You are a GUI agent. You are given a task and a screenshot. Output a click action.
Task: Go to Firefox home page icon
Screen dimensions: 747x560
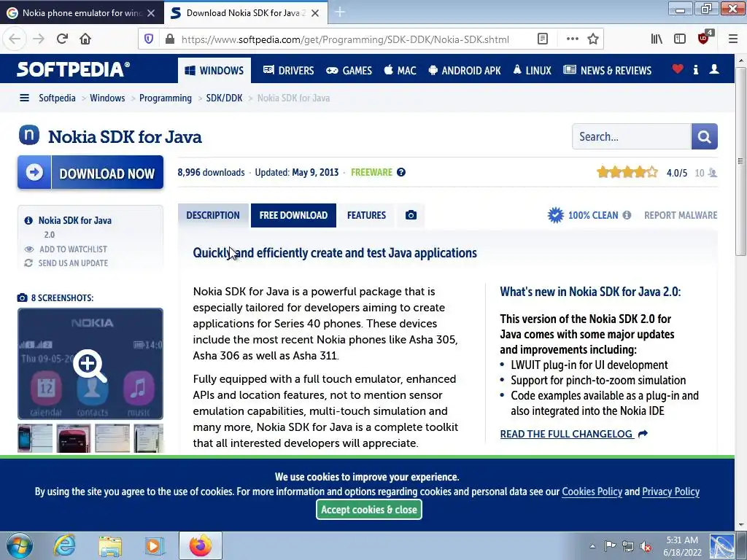click(x=85, y=39)
